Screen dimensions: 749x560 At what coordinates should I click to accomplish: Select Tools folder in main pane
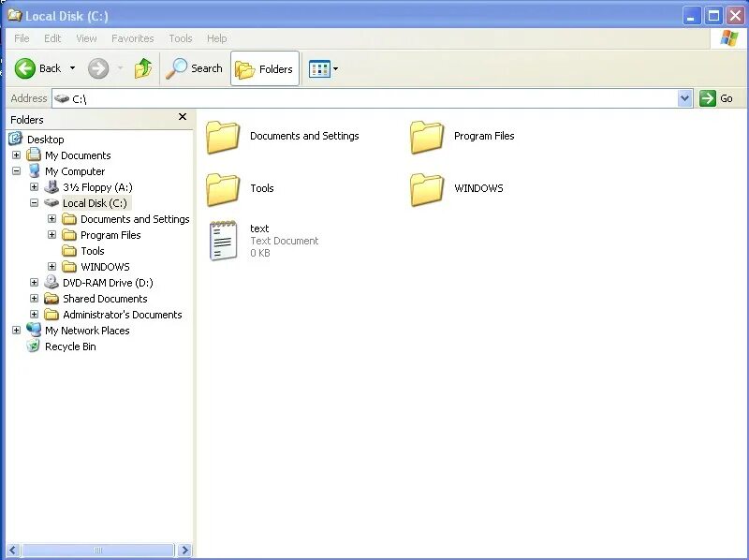[223, 189]
